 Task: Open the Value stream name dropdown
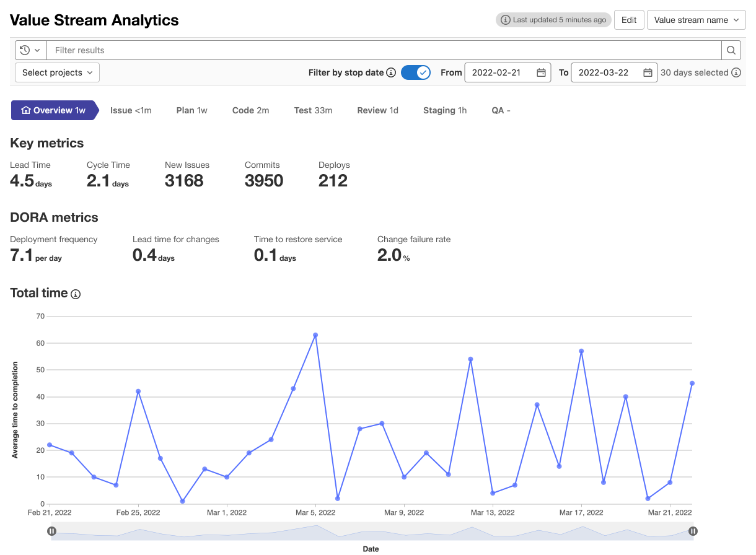[697, 20]
